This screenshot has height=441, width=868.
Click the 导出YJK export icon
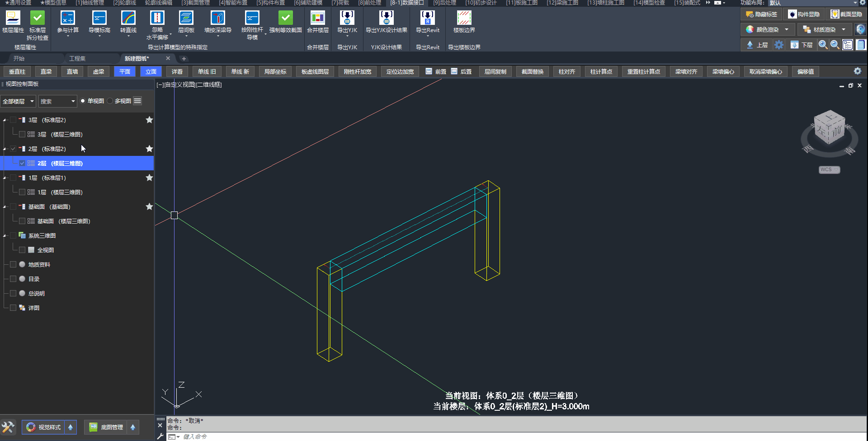tap(347, 19)
